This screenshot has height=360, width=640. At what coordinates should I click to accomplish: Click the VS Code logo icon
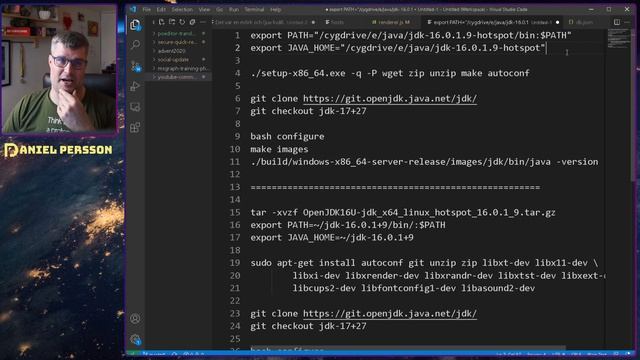click(133, 9)
